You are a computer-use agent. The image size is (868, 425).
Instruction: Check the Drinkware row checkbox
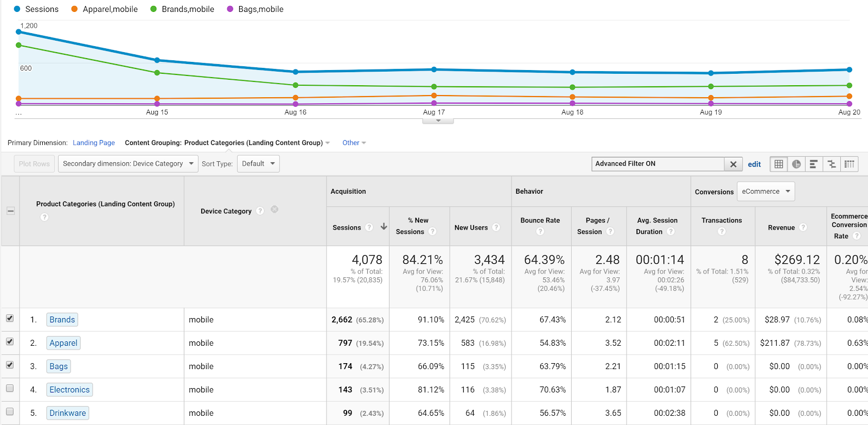[x=10, y=411]
